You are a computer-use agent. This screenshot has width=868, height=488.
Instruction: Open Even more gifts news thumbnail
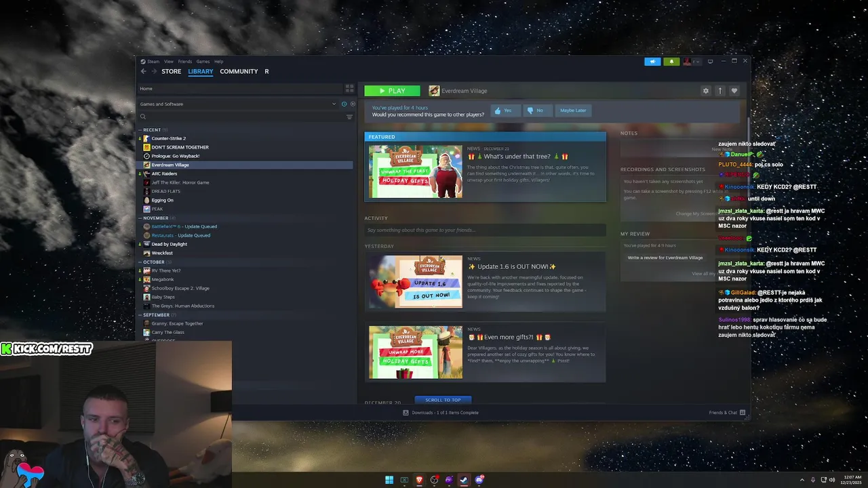click(416, 352)
